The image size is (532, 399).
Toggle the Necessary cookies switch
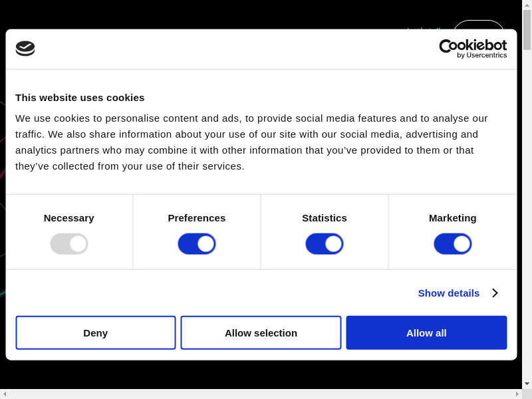[x=69, y=244]
